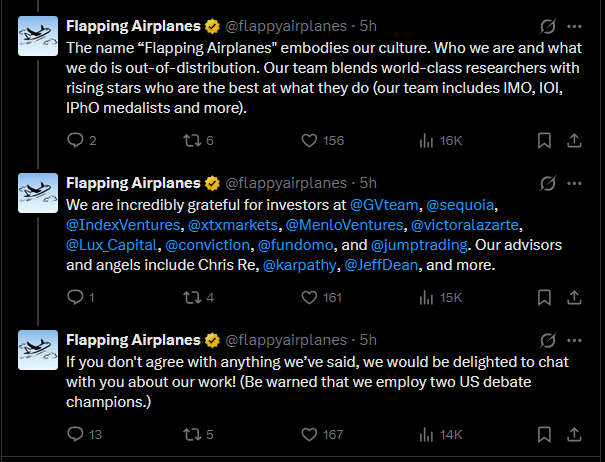Open more options on first tweet
The width and height of the screenshot is (605, 462).
coord(574,26)
